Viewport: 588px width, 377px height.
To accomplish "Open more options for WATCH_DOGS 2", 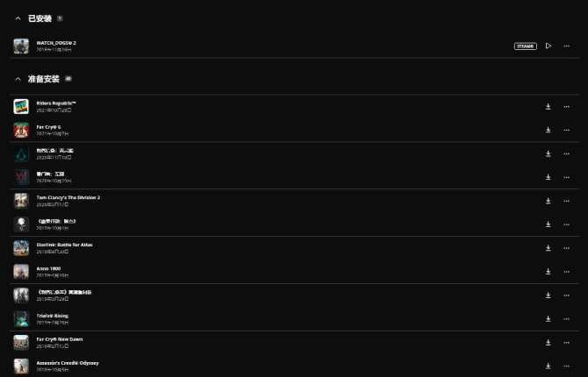I will pyautogui.click(x=566, y=46).
